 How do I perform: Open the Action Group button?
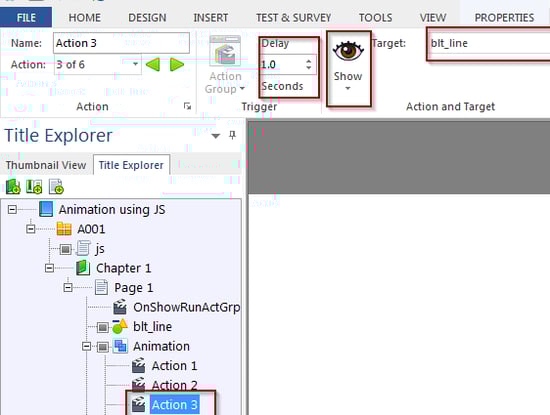(225, 65)
